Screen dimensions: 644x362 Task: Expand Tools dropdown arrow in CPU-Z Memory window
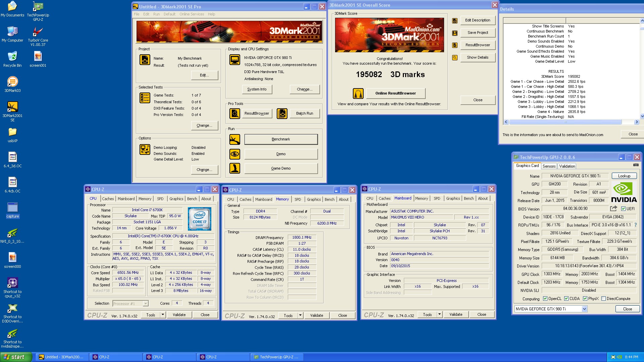click(300, 315)
